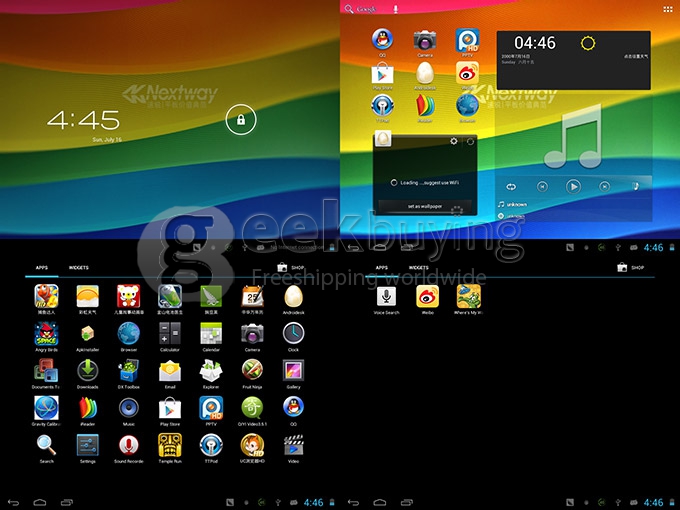Open the Email app

[x=170, y=370]
